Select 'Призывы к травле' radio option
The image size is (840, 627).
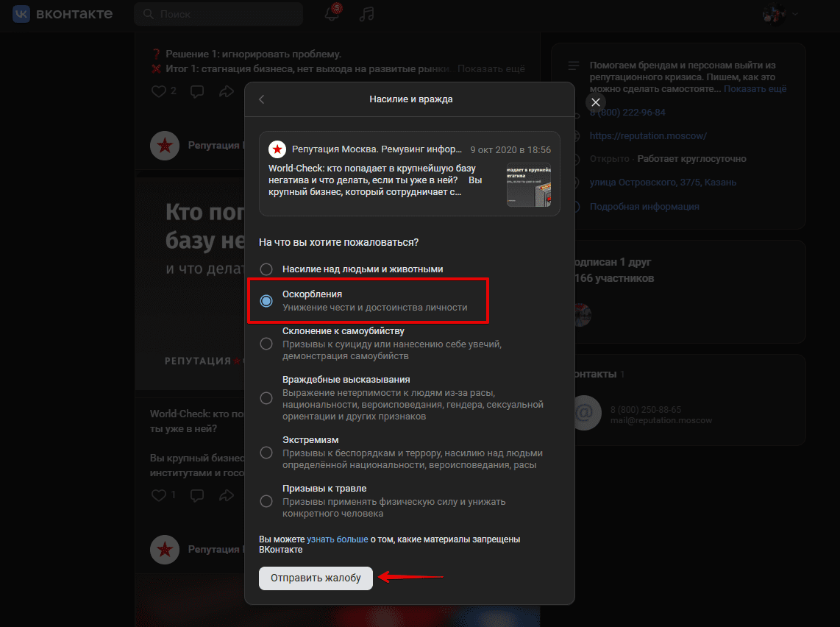[x=266, y=501]
